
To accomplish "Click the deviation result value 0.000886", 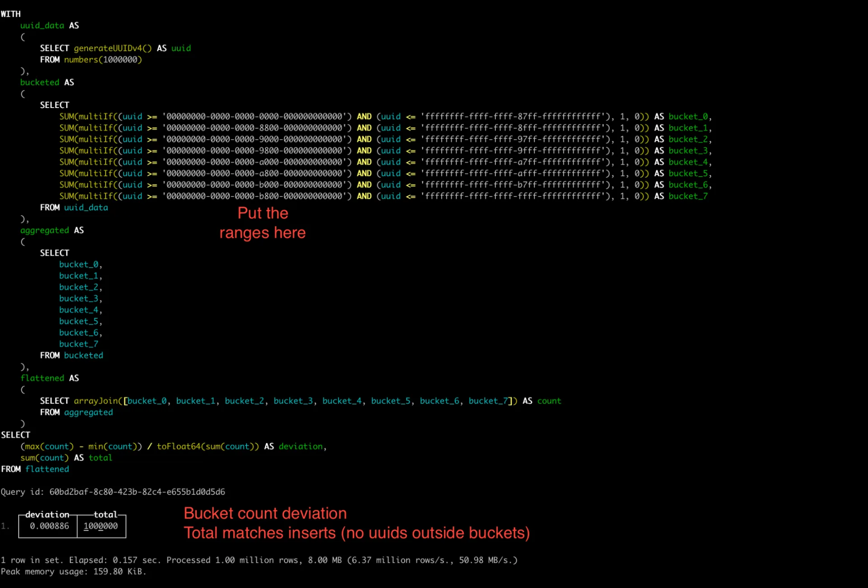I will pyautogui.click(x=49, y=526).
